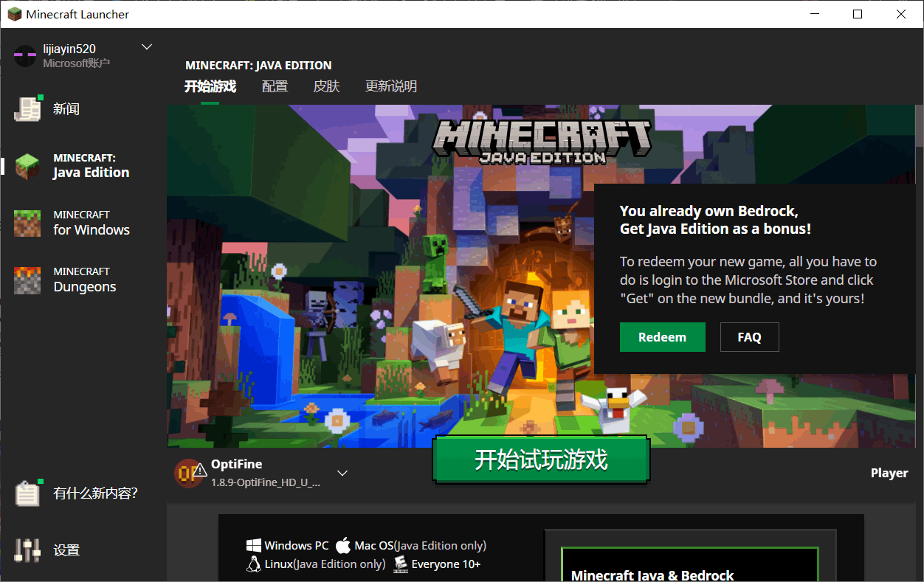Viewport: 924px width, 582px height.
Task: Select the Java Edition grass block icon
Action: [28, 166]
